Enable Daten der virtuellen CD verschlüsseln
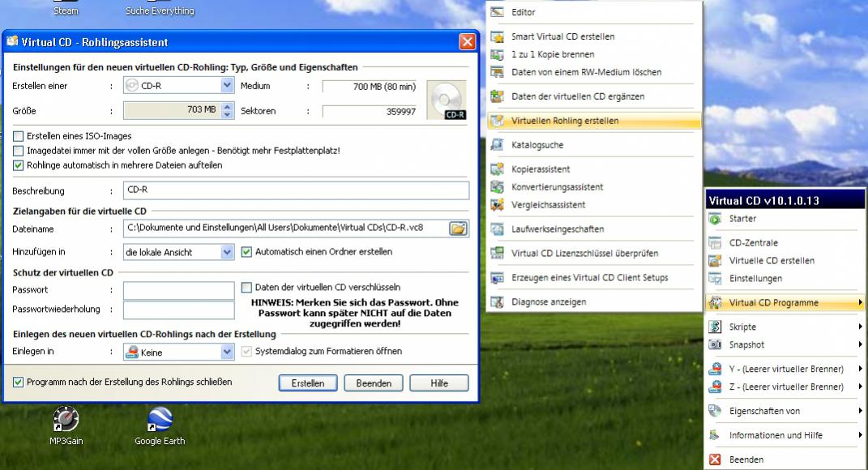868x470 pixels. click(x=246, y=288)
